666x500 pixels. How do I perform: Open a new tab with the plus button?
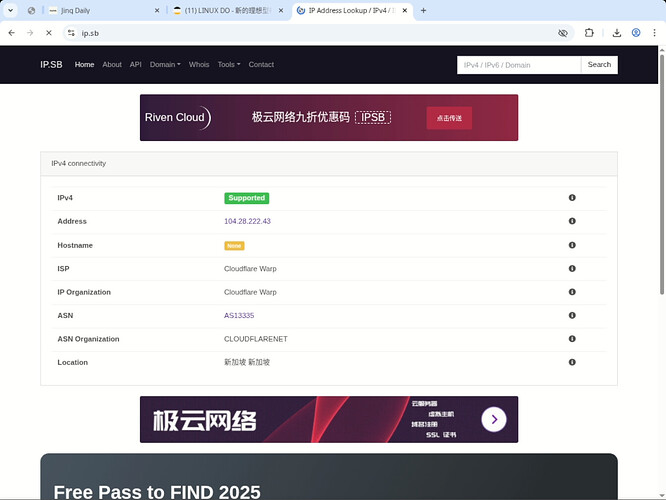tap(423, 11)
